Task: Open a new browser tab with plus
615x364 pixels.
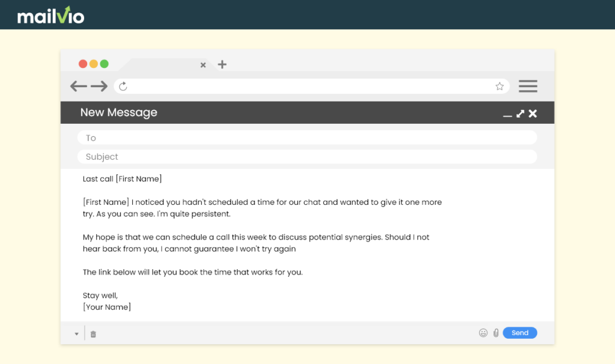Action: coord(222,64)
